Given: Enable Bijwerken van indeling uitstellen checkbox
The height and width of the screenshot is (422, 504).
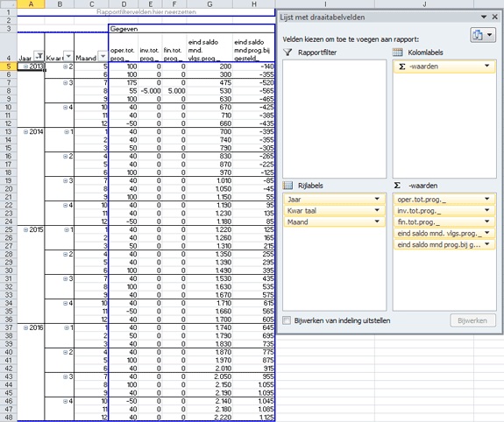Looking at the screenshot, I should point(287,320).
